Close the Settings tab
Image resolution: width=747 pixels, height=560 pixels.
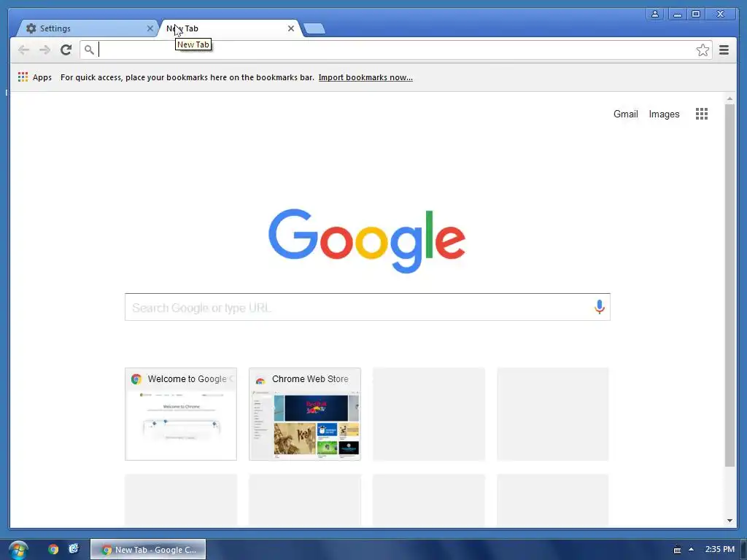point(150,28)
